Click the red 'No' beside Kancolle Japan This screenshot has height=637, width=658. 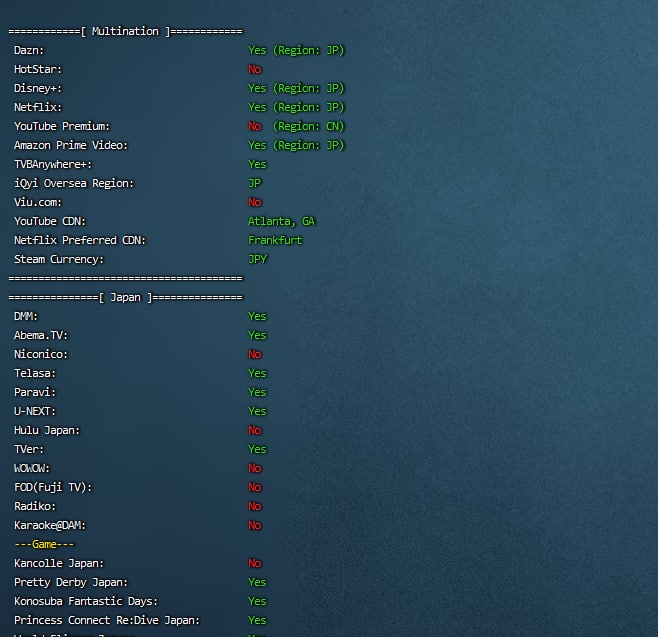(x=255, y=564)
